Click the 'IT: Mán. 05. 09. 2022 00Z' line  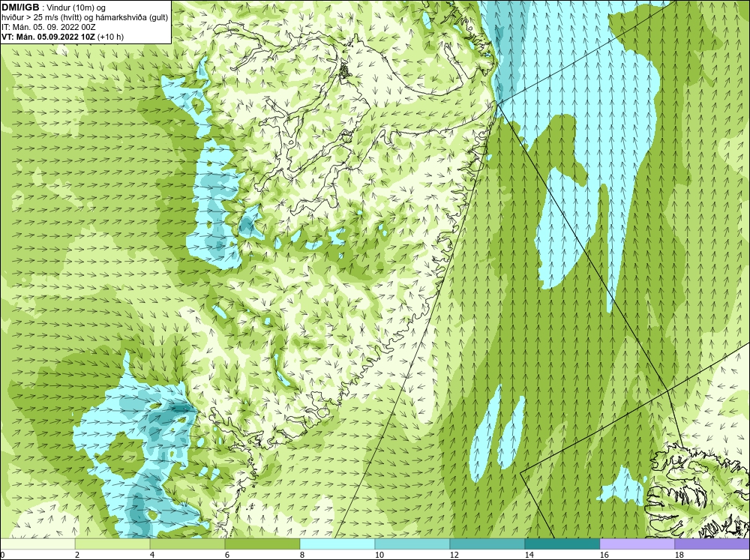click(49, 27)
